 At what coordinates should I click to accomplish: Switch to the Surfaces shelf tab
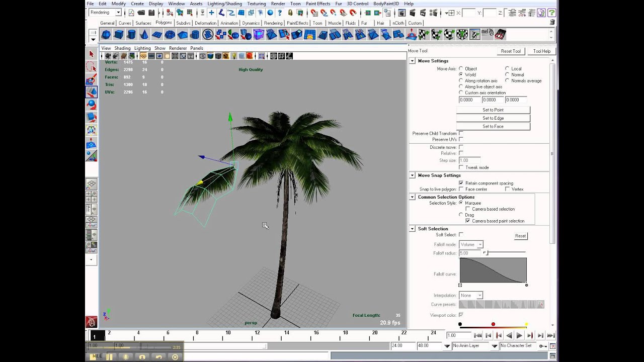point(143,23)
